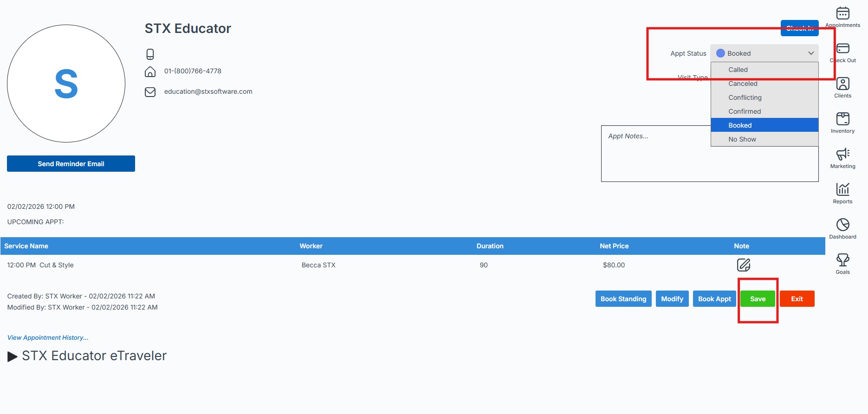Image resolution: width=868 pixels, height=414 pixels.
Task: Click the green Save button
Action: 757,299
